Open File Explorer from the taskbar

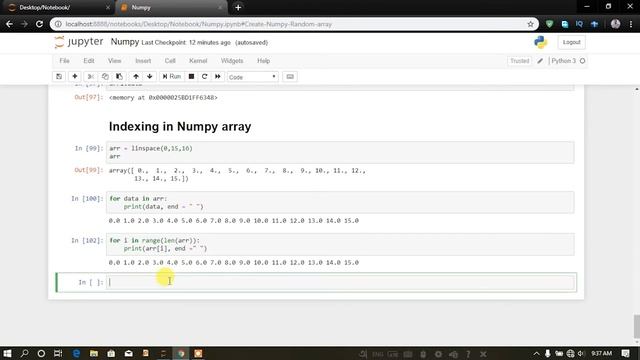94,353
